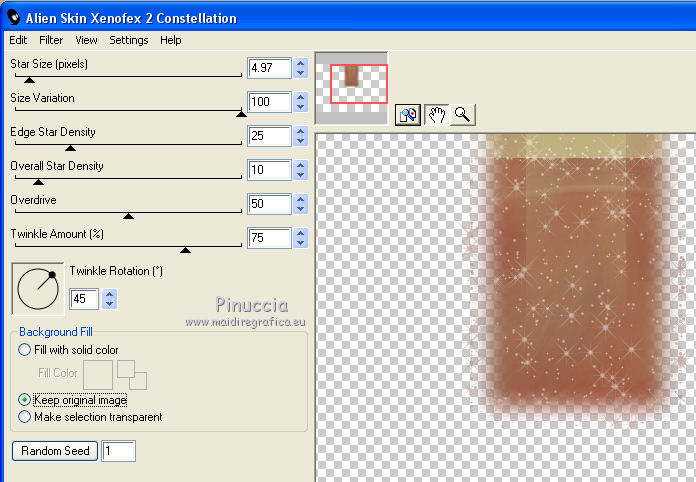Click the large constellation preview image
This screenshot has width=696, height=482.
coord(506,308)
